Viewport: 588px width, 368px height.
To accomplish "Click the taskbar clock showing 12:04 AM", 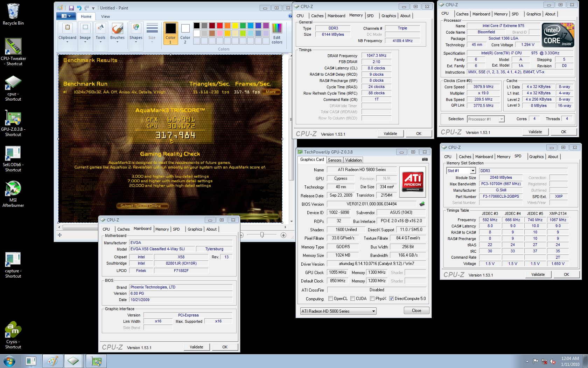I will (x=570, y=361).
